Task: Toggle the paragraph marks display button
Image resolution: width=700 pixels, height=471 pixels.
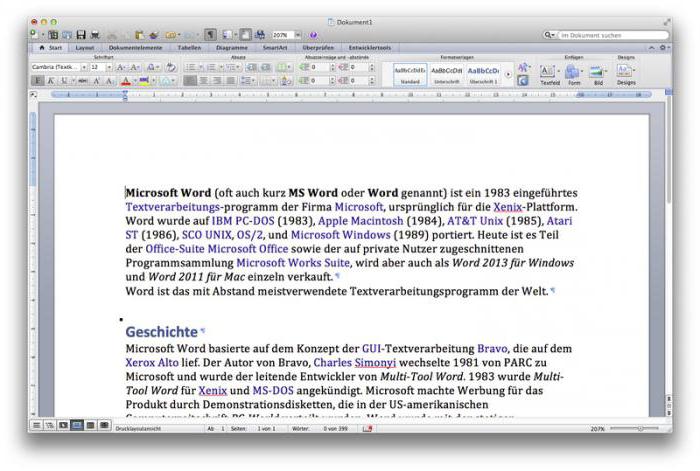Action: click(210, 35)
